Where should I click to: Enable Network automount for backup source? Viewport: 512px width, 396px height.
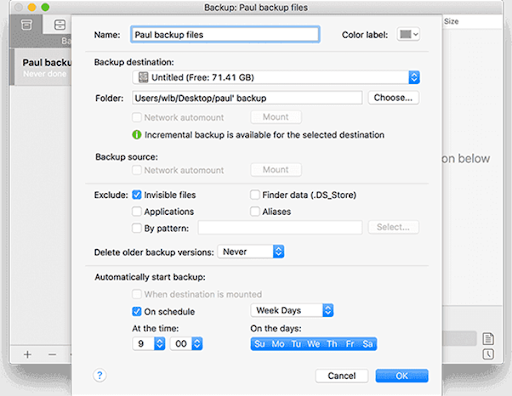[137, 170]
